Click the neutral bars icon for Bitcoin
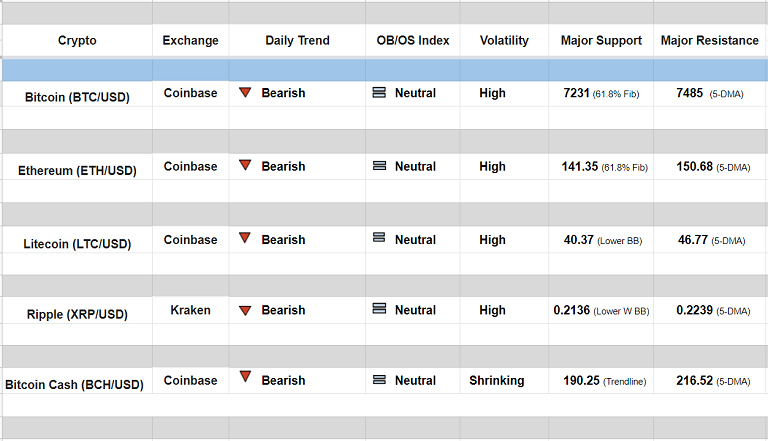The image size is (768, 441). pyautogui.click(x=379, y=93)
